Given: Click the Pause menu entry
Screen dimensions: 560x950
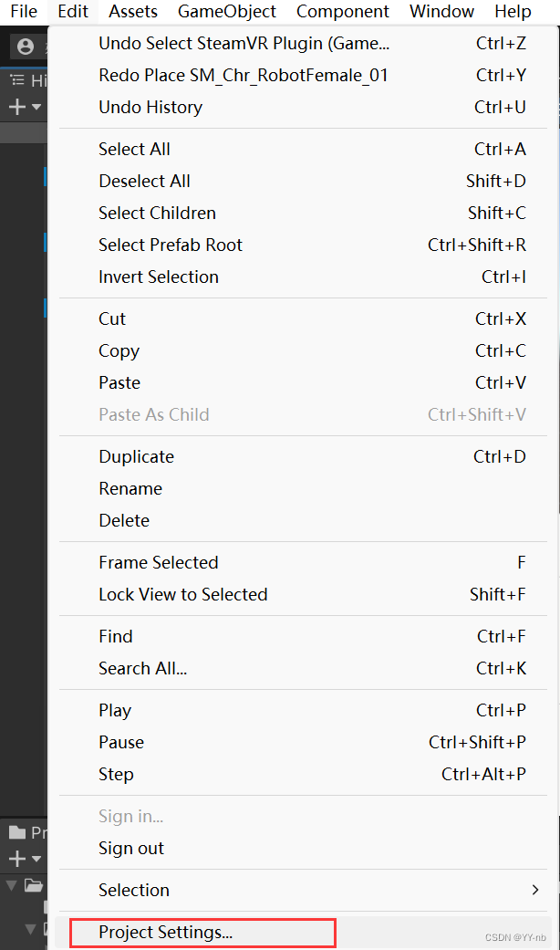Looking at the screenshot, I should pos(121,742).
